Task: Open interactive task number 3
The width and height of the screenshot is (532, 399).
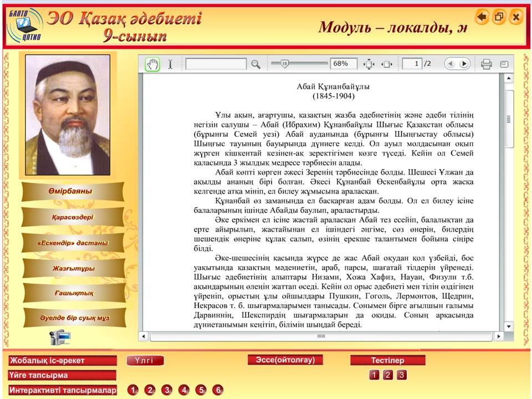Action: point(167,390)
